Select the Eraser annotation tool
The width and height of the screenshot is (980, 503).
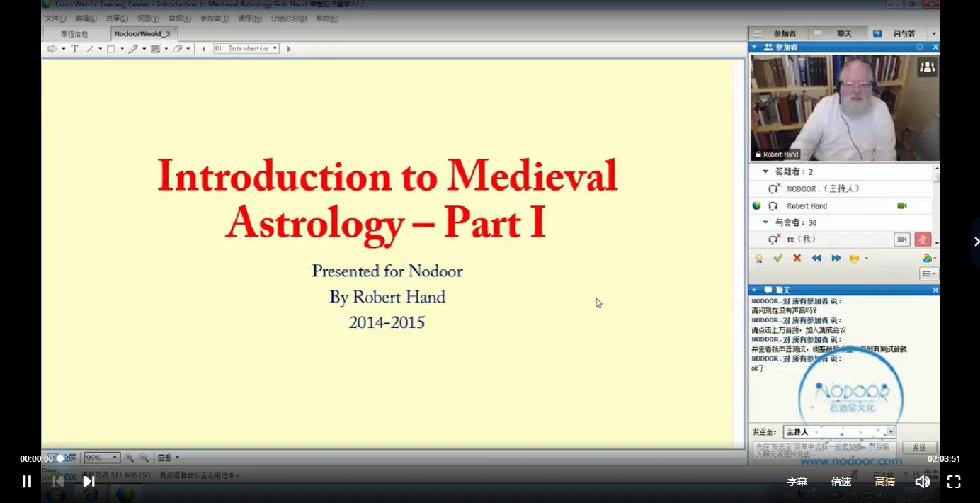(x=178, y=48)
